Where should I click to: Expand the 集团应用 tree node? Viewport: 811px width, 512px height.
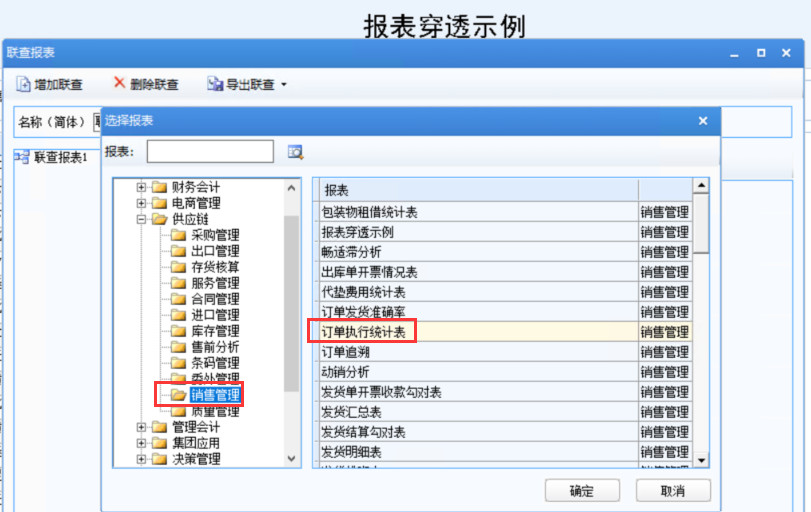(x=141, y=443)
